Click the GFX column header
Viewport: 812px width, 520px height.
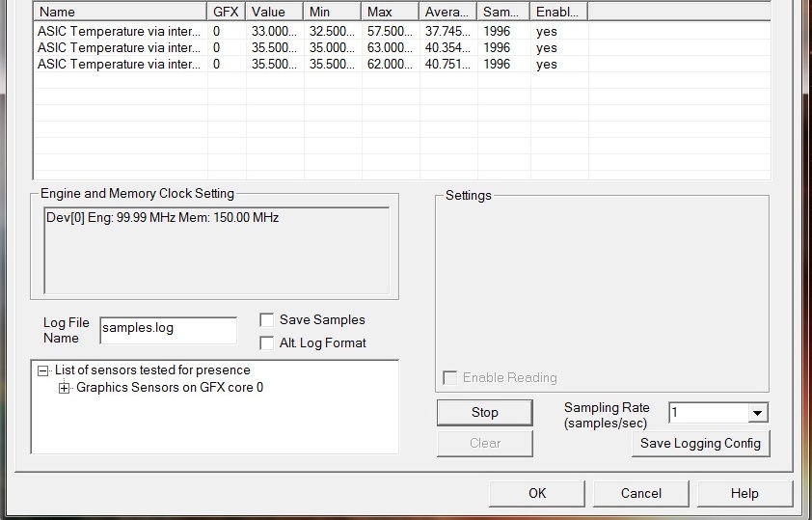coord(227,12)
